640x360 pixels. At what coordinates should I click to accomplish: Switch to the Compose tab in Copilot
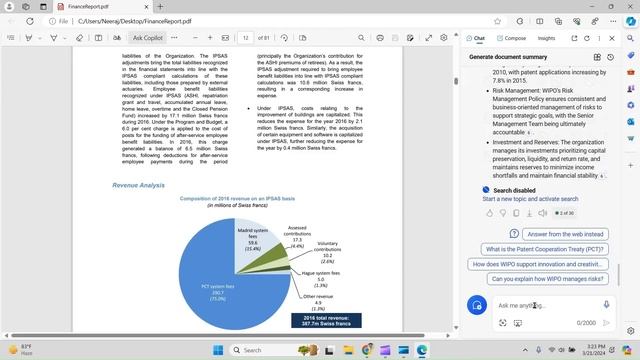coord(511,38)
